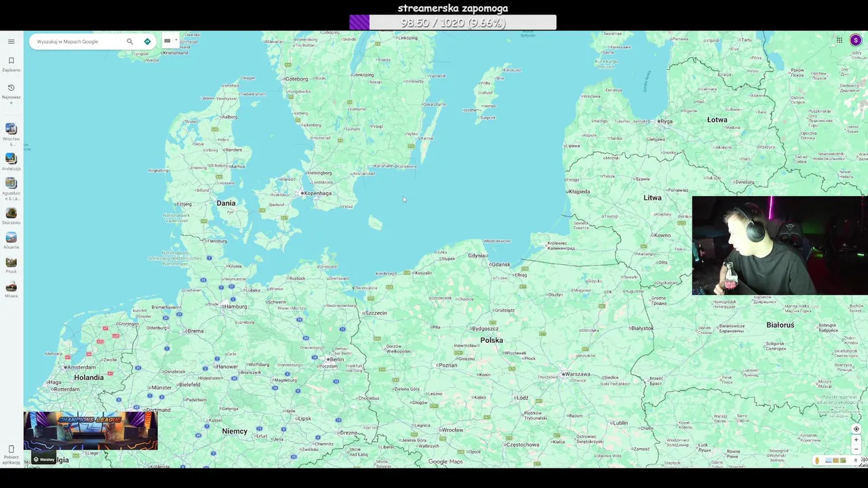The image size is (868, 488).
Task: Click the Niemcy country label on map
Action: click(235, 431)
